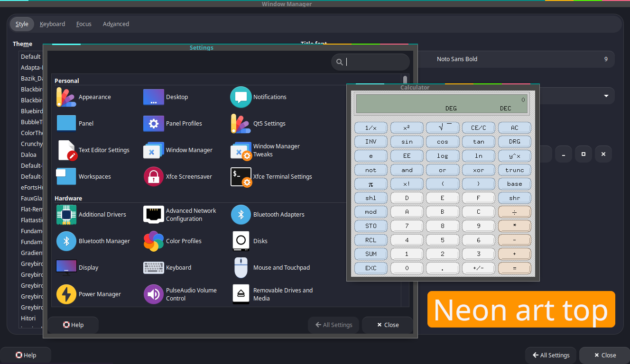Open Text Editor Settings icon
Viewport: 630px width, 364px height.
[66, 150]
